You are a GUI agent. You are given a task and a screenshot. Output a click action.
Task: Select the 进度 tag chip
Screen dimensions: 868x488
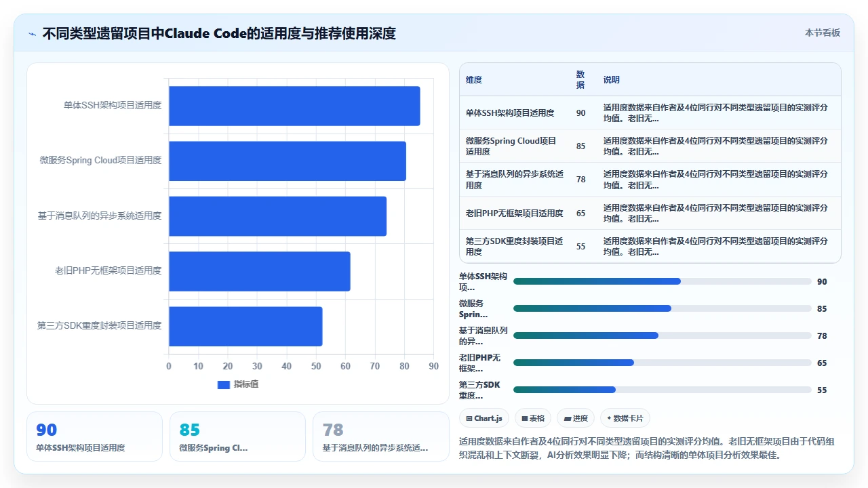pos(575,418)
